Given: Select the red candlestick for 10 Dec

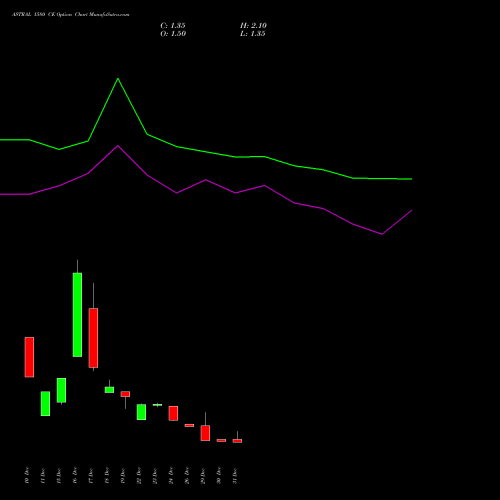Looking at the screenshot, I should click(x=29, y=357).
